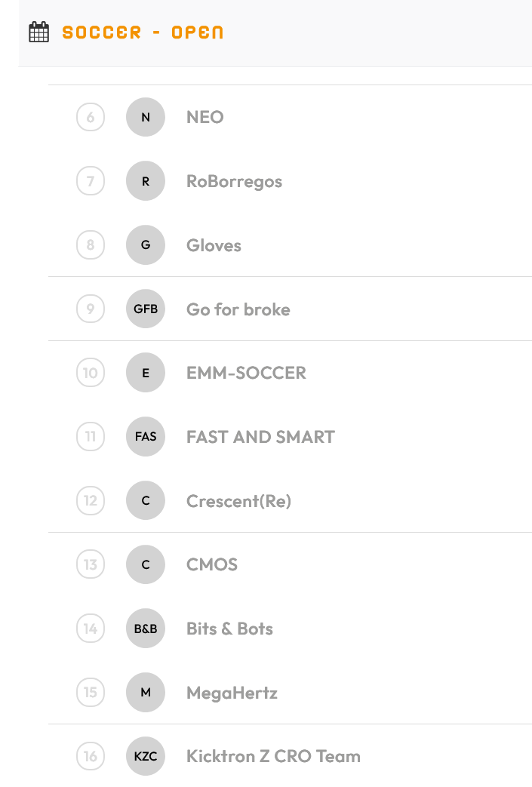Click the Kicktron Z CRO Team name

tap(273, 756)
